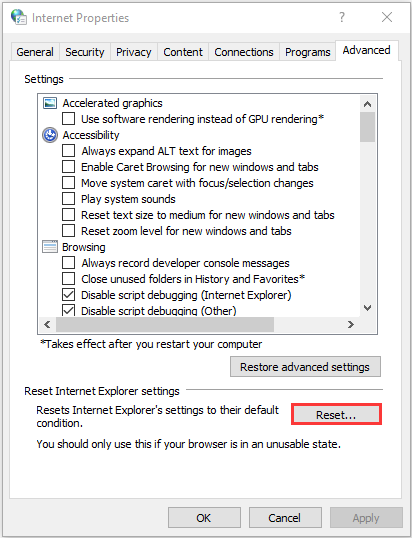Click the vertical scrollbar thumb in settings
Image resolution: width=412 pixels, height=538 pixels.
click(367, 127)
